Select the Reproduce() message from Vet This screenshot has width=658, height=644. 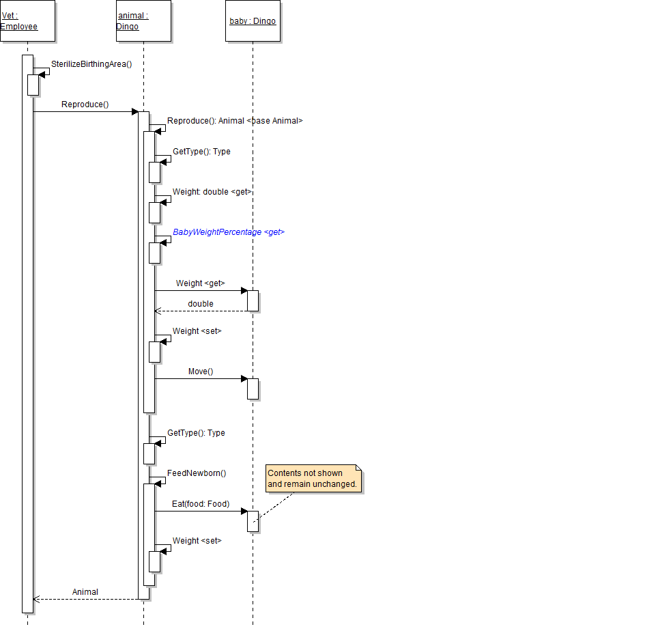85,104
